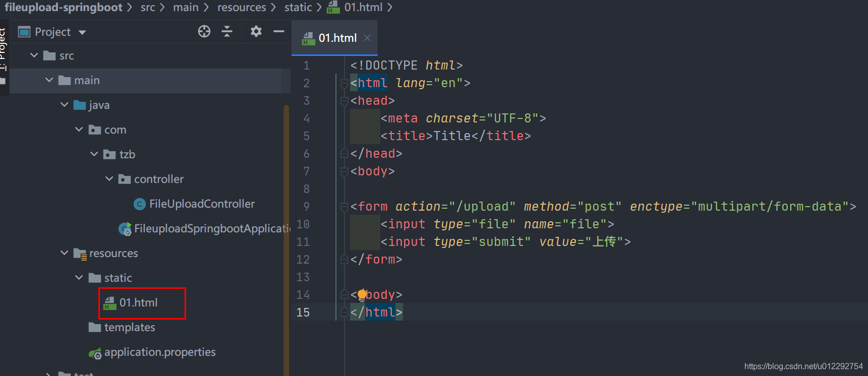The image size is (868, 376).
Task: Click the java source folder icon
Action: pos(80,105)
